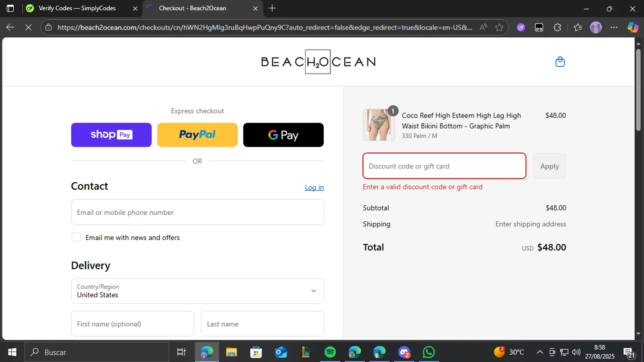644x362 pixels.
Task: Click the page vertical scrollbar
Action: pyautogui.click(x=638, y=91)
